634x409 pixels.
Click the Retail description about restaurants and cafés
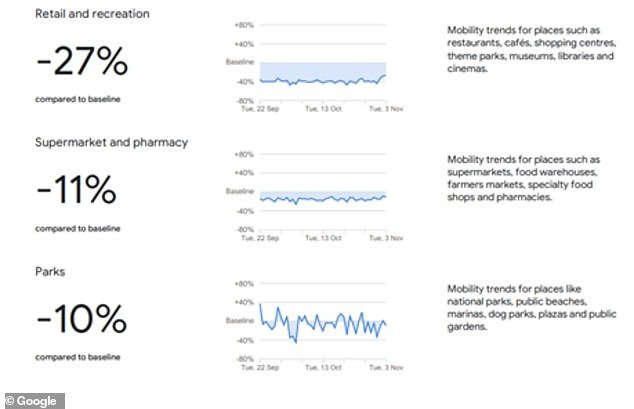(x=531, y=49)
